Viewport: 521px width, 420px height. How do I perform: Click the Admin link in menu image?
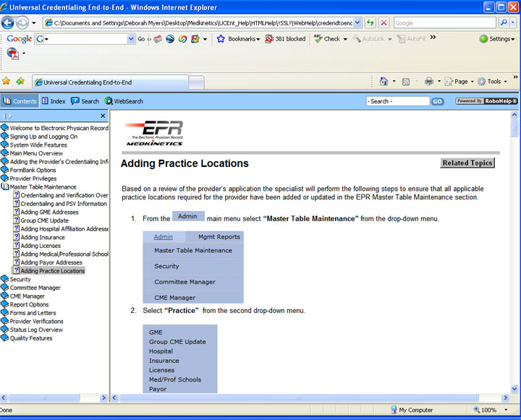[163, 236]
